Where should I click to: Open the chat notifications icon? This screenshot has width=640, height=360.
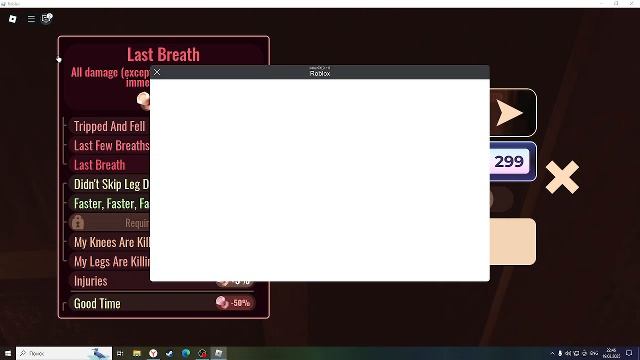pos(47,18)
